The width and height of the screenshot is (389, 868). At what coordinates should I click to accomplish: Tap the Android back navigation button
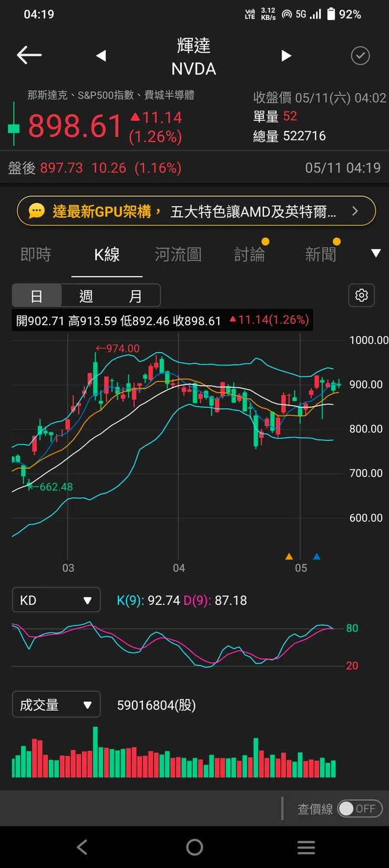[82, 847]
